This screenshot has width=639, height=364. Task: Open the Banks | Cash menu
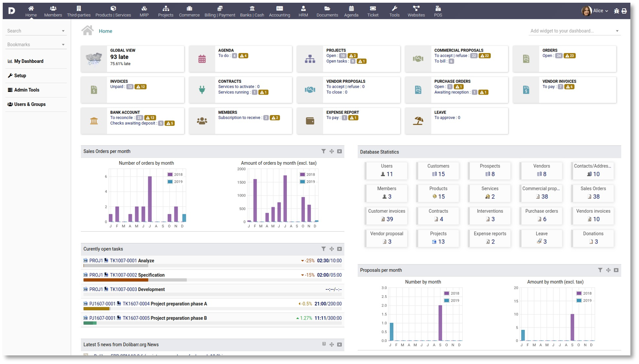pos(252,11)
